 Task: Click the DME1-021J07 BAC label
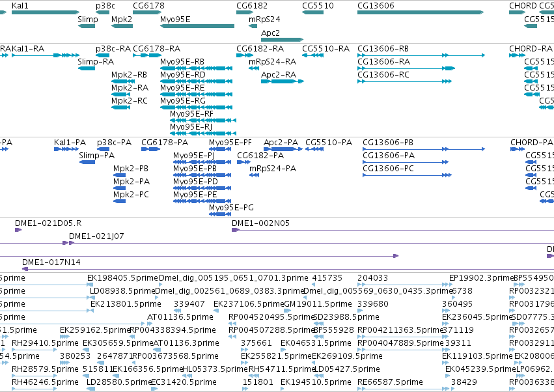pyautogui.click(x=96, y=236)
